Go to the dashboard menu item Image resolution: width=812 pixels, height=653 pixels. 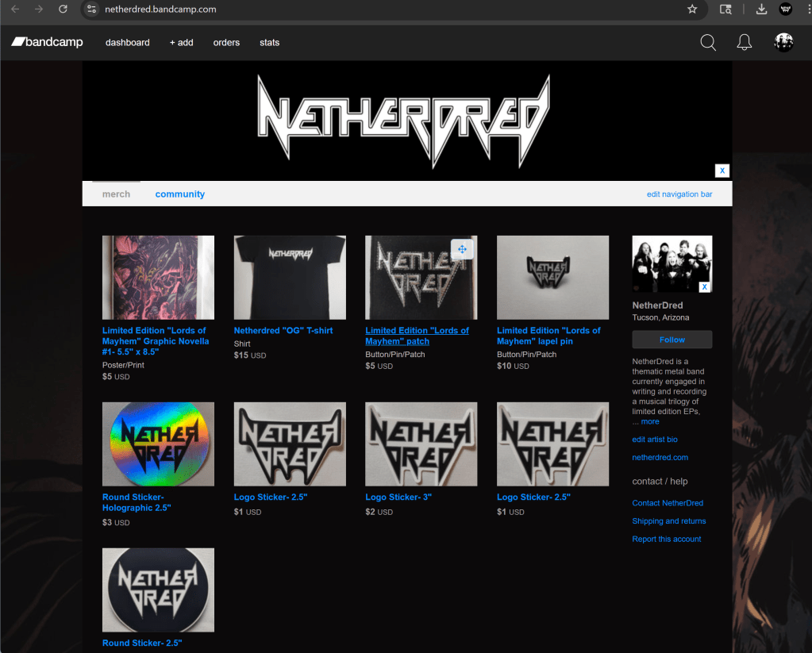click(127, 43)
